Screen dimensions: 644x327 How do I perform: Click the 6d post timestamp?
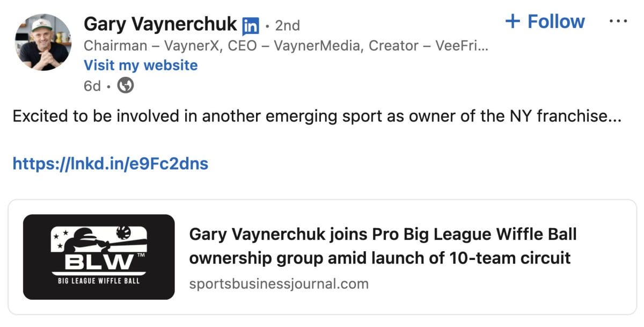92,86
